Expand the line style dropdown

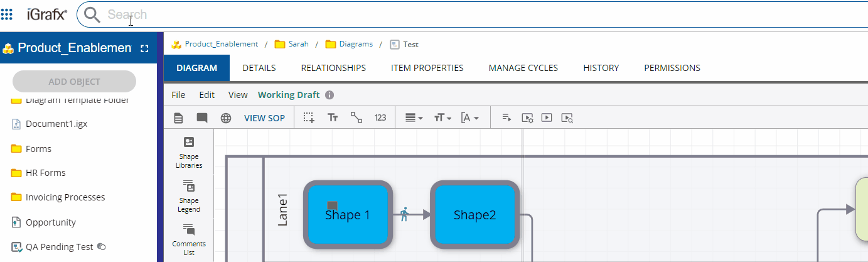click(413, 117)
